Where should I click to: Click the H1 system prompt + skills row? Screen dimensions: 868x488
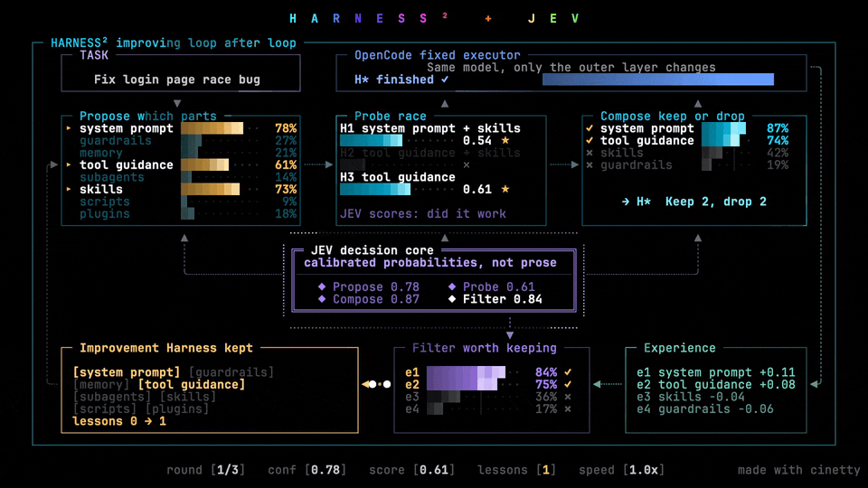(430, 128)
